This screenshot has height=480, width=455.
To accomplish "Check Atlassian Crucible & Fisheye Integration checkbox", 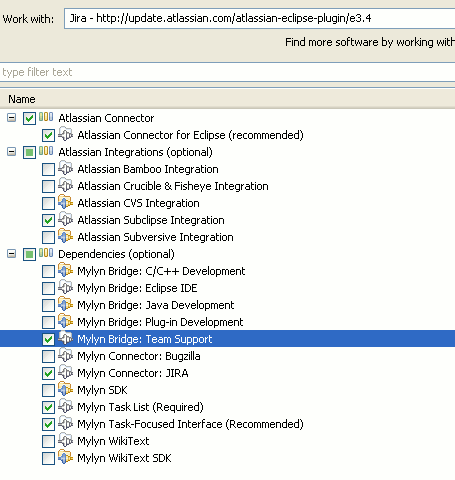I will coord(48,186).
